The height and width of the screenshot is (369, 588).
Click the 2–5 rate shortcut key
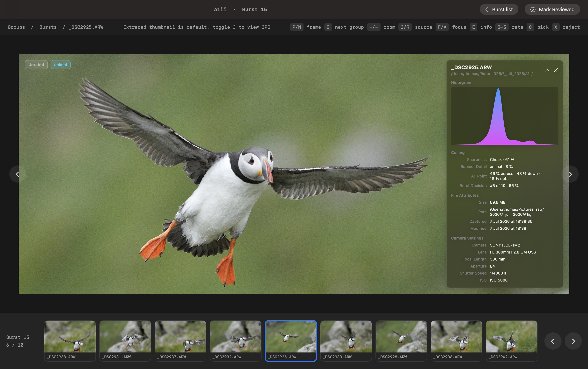[502, 27]
